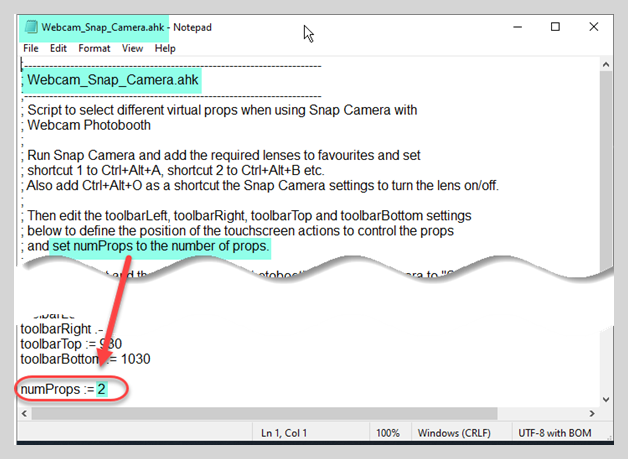Click text 'set numProps to the number of props.'
628x459 pixels.
coord(160,246)
